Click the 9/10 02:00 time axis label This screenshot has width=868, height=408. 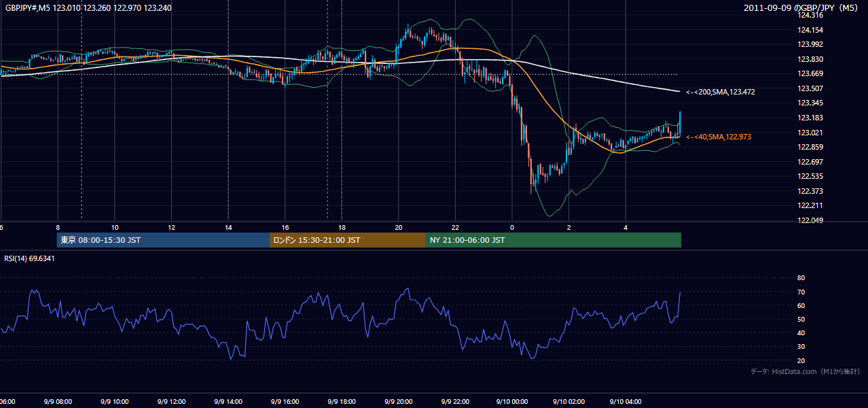(x=568, y=402)
